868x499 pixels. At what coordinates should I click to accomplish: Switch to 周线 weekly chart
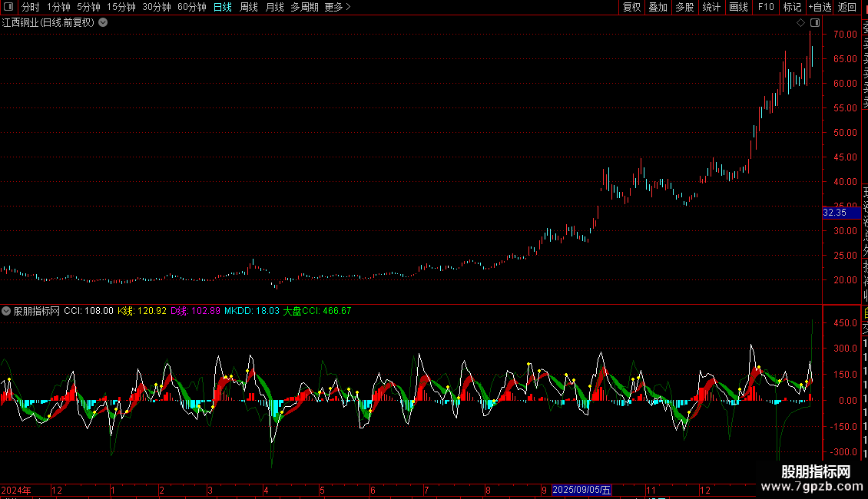[x=249, y=7]
